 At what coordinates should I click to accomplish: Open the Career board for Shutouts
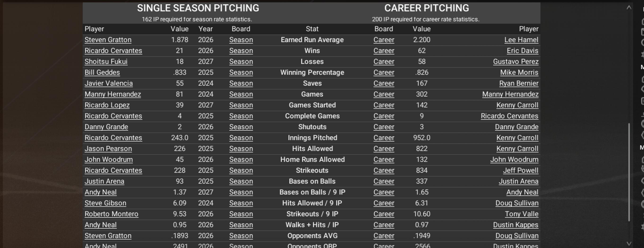[x=384, y=127]
